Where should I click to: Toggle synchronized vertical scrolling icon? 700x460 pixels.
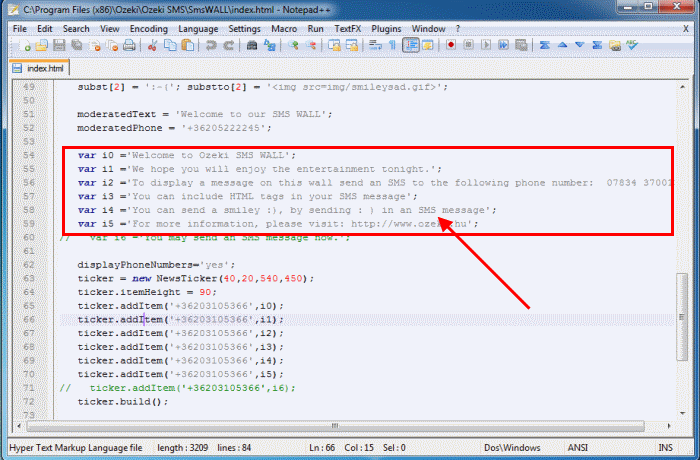point(334,46)
